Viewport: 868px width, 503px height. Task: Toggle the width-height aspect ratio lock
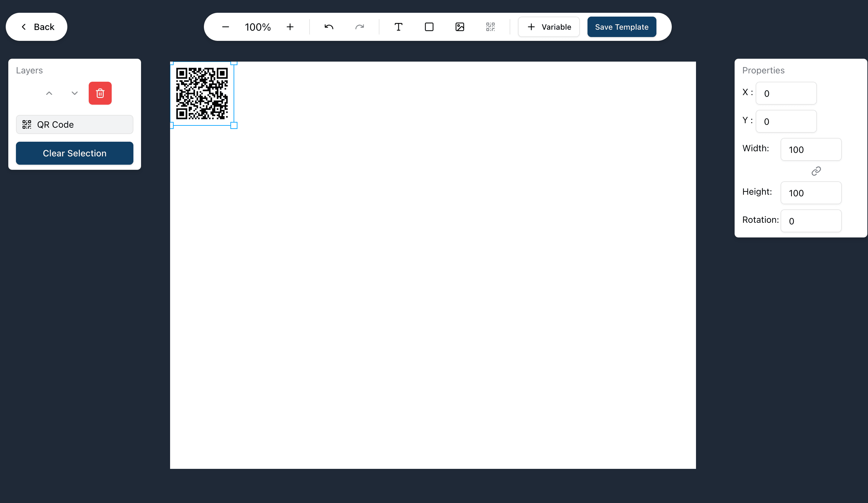[x=816, y=171]
